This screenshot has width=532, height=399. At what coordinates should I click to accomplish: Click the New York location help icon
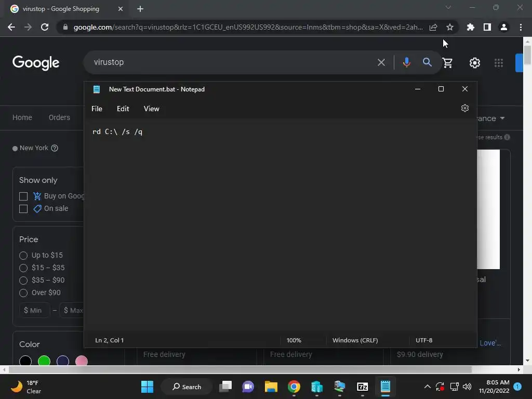(x=54, y=148)
